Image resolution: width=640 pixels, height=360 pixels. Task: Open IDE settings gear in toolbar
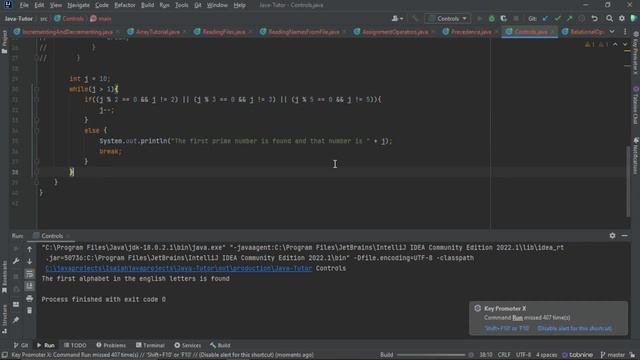(x=622, y=19)
